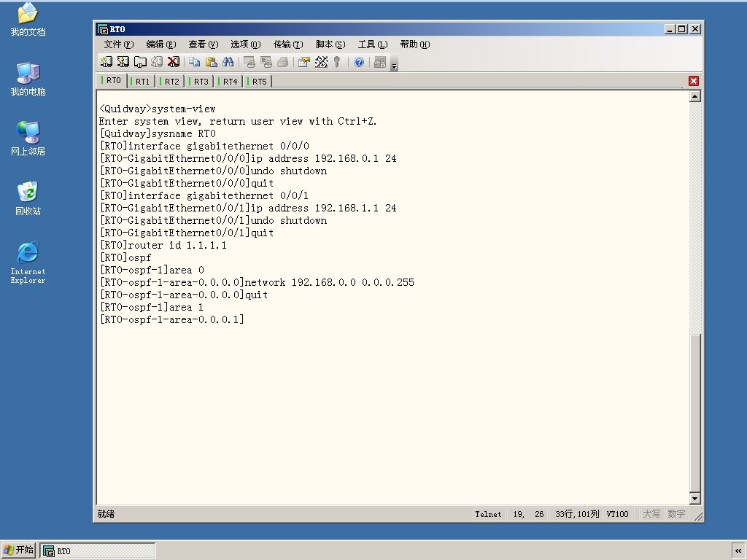747x560 pixels.
Task: Click the Keymap Editor icon
Action: pyautogui.click(x=321, y=62)
